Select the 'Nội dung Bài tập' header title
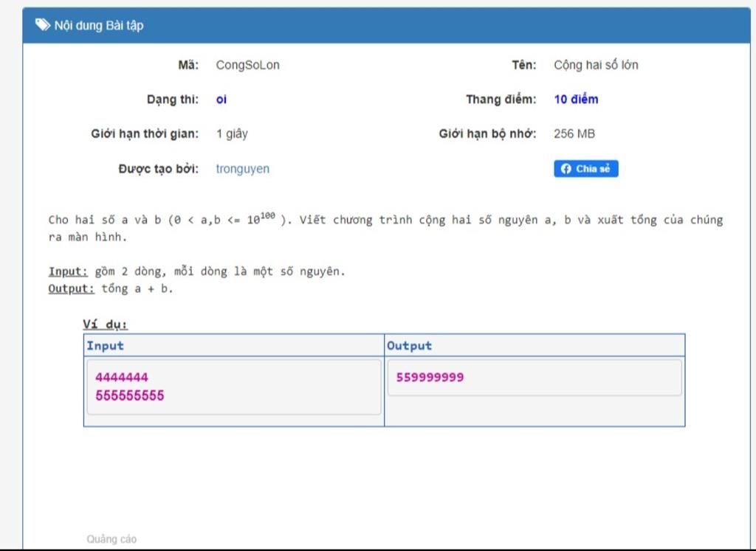This screenshot has height=551, width=756. click(x=99, y=25)
